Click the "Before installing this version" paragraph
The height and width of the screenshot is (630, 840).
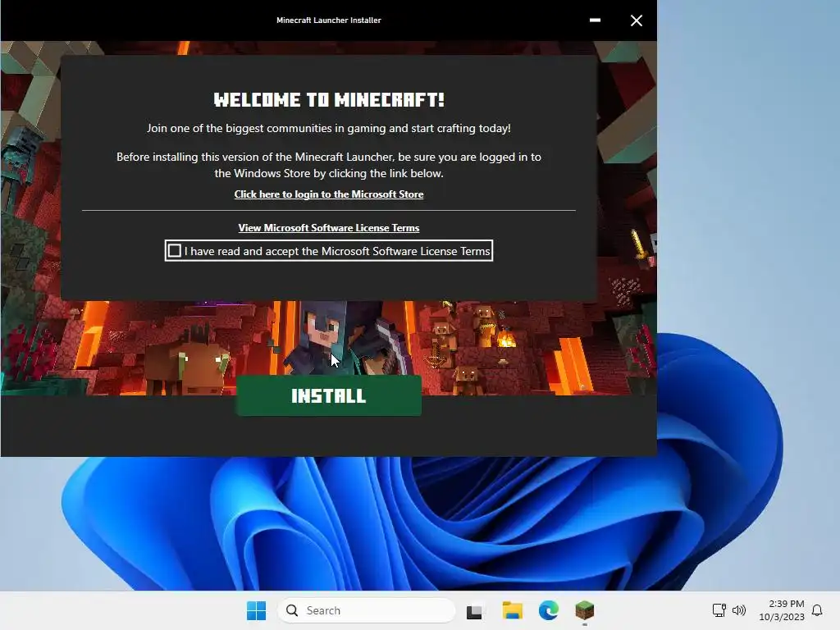329,165
